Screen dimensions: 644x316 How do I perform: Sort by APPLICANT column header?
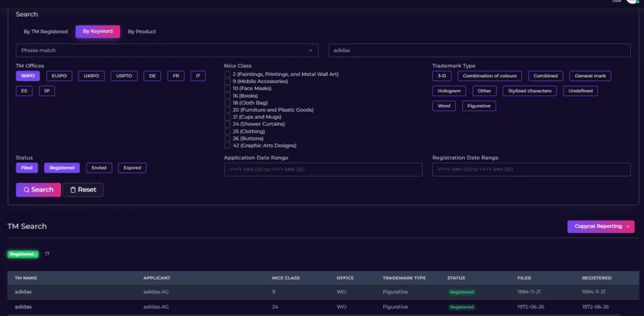point(157,278)
